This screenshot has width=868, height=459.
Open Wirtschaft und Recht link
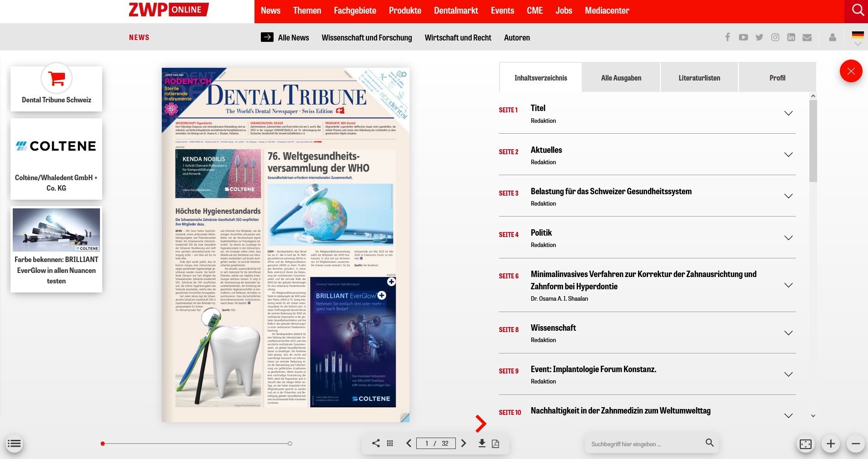[x=458, y=38]
